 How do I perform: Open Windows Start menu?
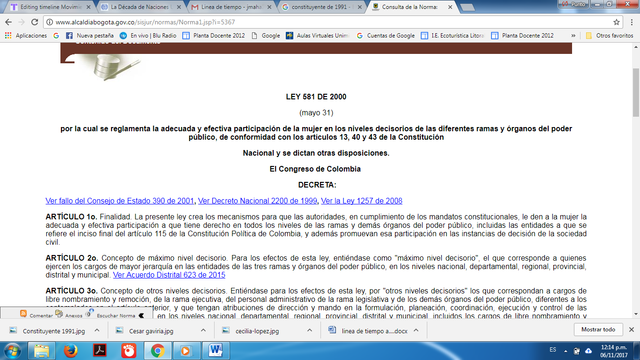[12, 351]
